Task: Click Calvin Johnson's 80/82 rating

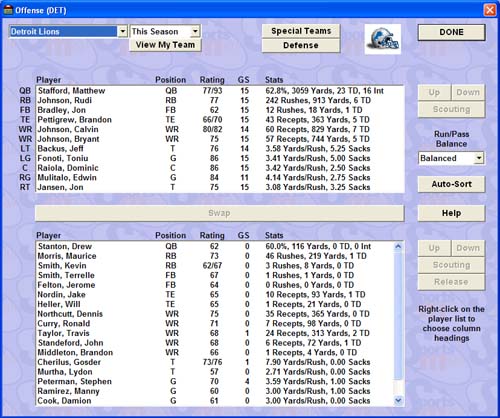Action: [212, 129]
